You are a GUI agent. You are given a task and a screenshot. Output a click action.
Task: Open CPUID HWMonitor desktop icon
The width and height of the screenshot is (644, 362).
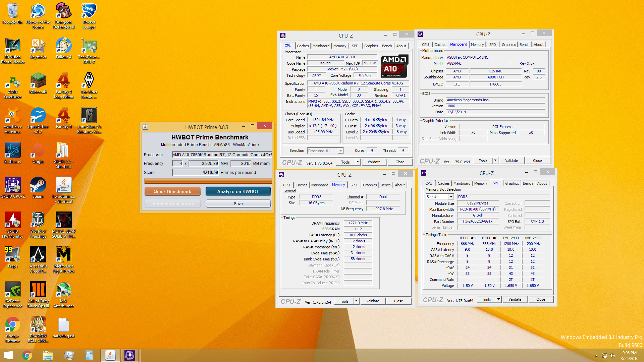click(x=13, y=225)
